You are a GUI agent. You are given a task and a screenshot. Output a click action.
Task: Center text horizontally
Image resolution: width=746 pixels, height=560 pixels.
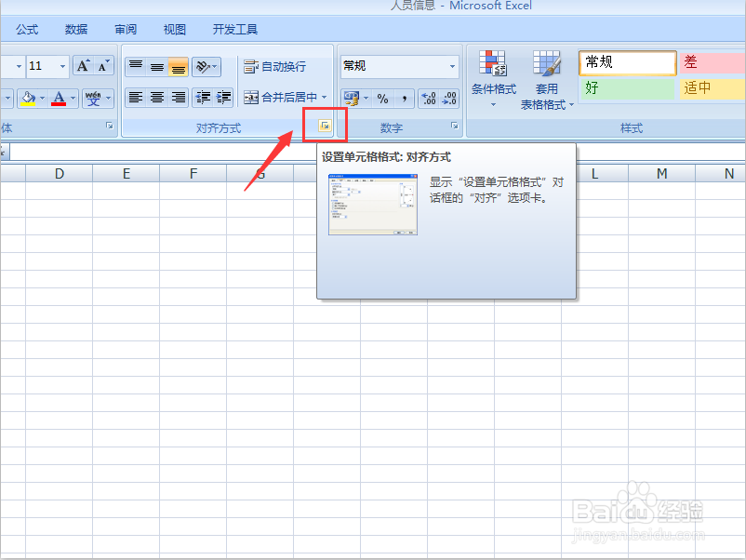click(x=157, y=98)
